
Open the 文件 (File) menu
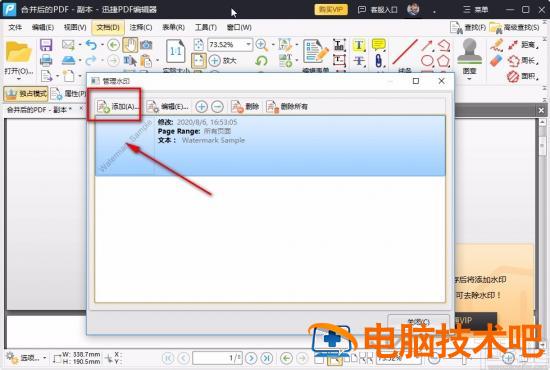(x=15, y=27)
